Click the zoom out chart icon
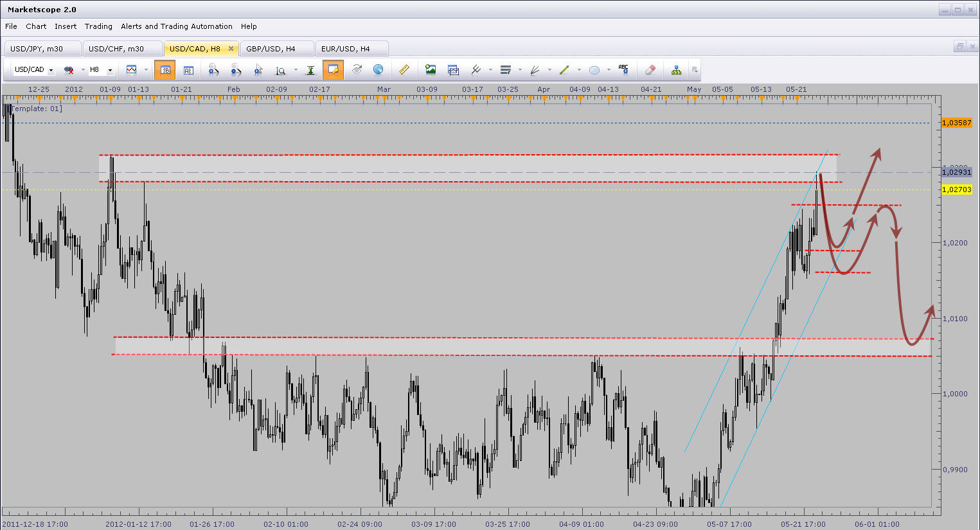 (x=236, y=70)
